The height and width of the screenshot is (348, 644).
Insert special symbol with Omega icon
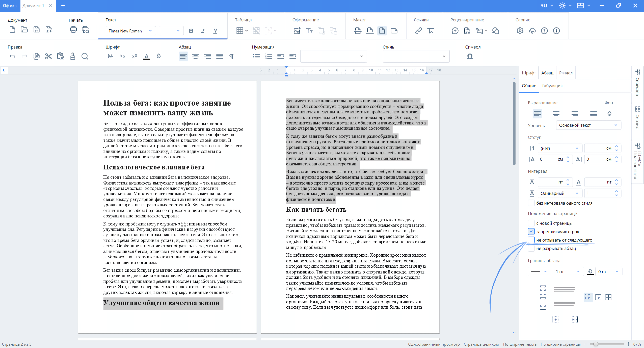470,56
